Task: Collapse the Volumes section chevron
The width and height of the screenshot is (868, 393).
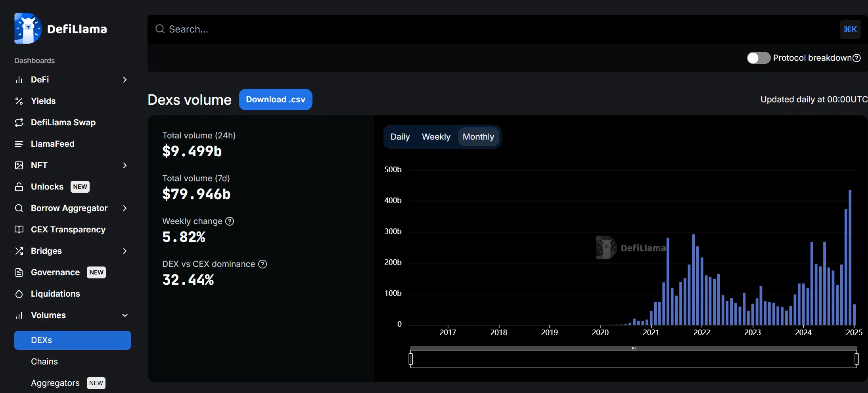Action: point(125,315)
